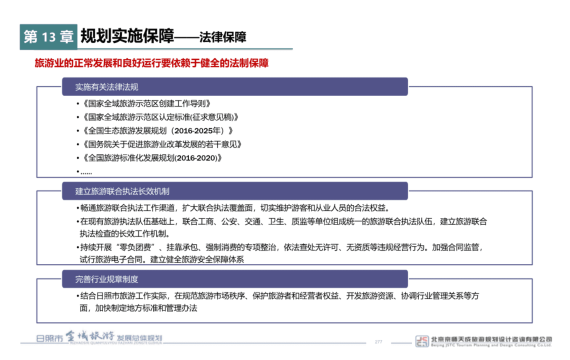Click the 法律保障 subtitle text

222,37
